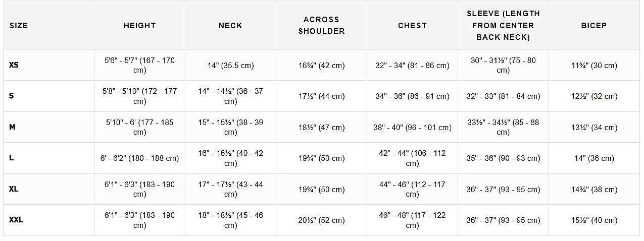Select the 35" - 36" sleeve length cell

click(x=503, y=158)
